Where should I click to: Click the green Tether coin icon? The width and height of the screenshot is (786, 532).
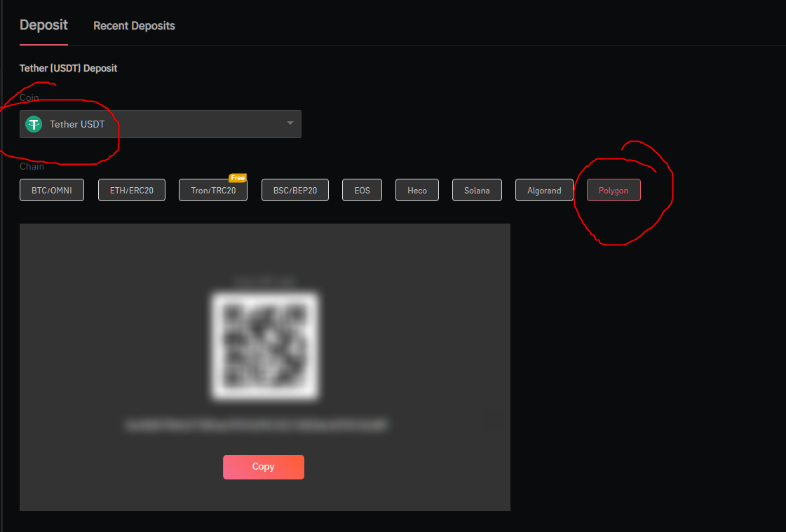pyautogui.click(x=34, y=124)
